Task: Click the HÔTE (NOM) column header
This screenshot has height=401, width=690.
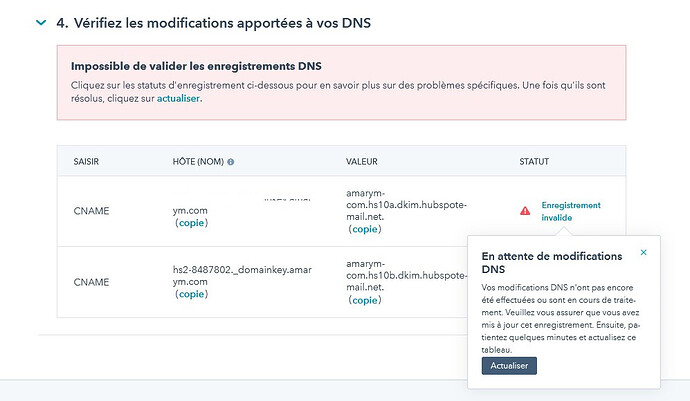Action: coord(198,162)
